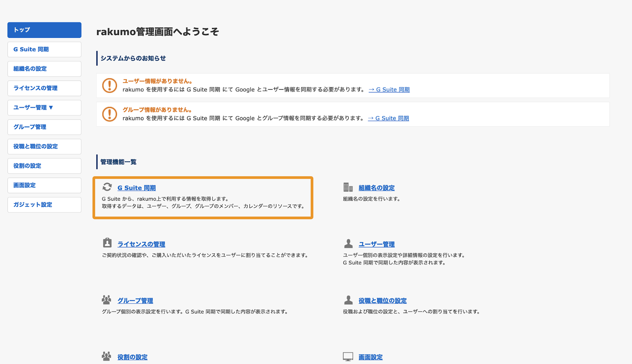The height and width of the screenshot is (364, 632).
Task: Follow the → G Suite 同期 link in user notice
Action: pyautogui.click(x=389, y=90)
